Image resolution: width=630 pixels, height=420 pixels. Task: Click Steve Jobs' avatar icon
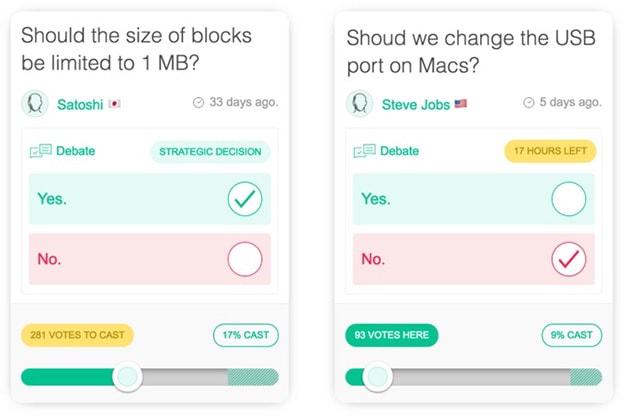[360, 104]
